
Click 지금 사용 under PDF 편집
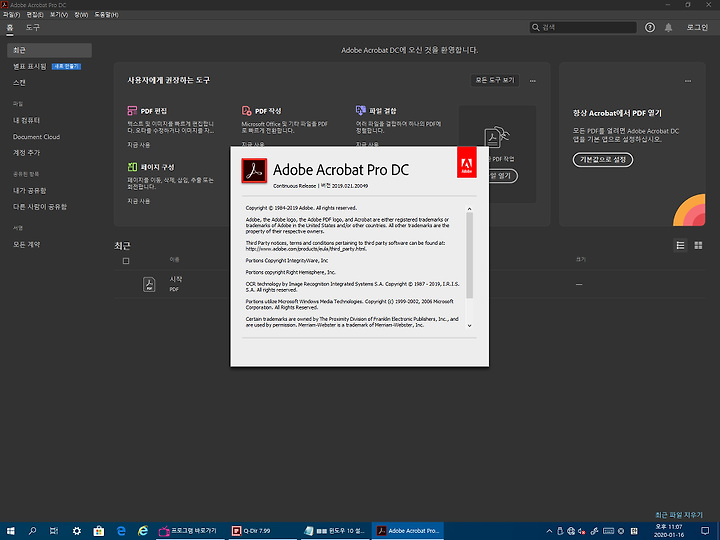pyautogui.click(x=139, y=145)
